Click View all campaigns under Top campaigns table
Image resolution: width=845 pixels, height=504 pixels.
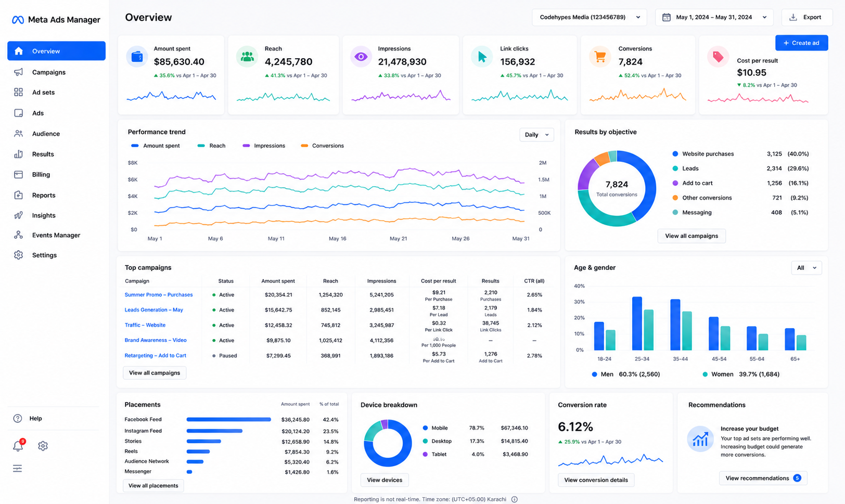click(x=155, y=373)
